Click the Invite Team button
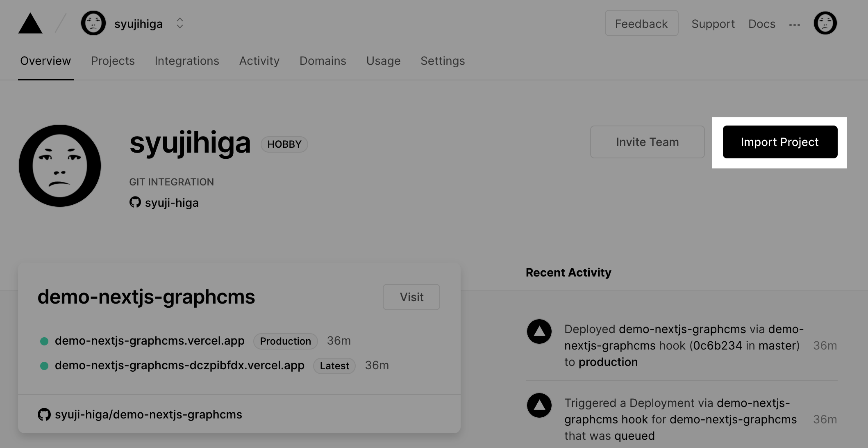Screen dimensions: 868x448 coord(647,142)
